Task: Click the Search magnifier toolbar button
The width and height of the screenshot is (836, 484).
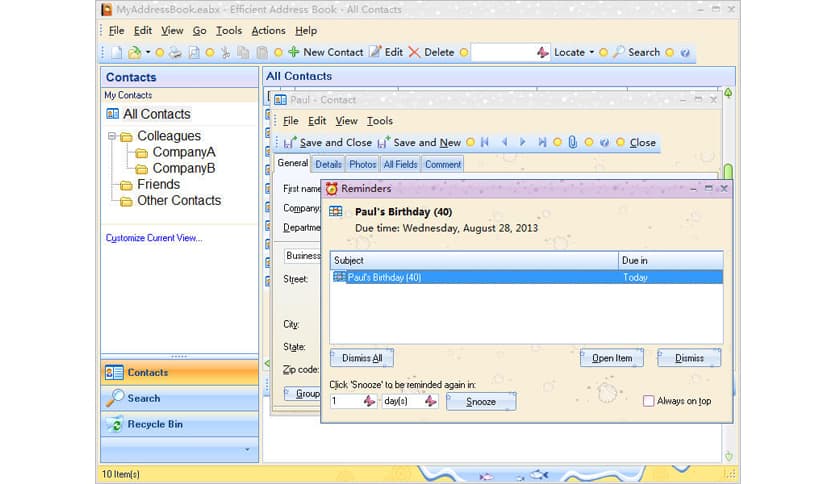Action: pyautogui.click(x=637, y=52)
